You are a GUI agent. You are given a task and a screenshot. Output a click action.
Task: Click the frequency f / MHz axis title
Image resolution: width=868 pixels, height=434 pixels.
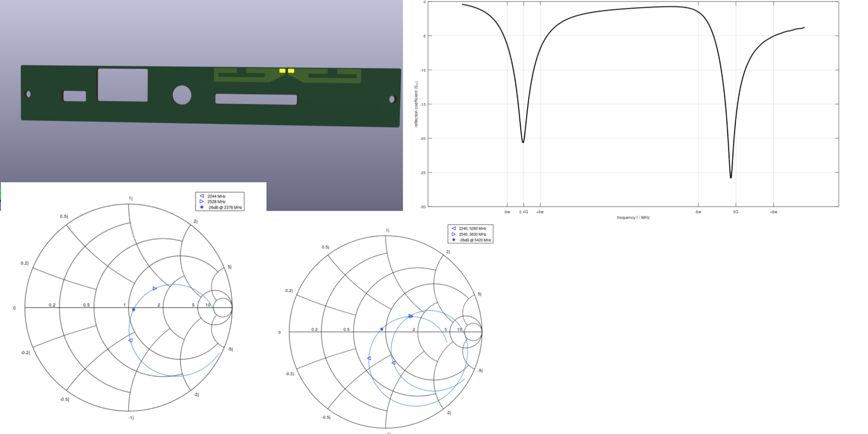coord(633,217)
